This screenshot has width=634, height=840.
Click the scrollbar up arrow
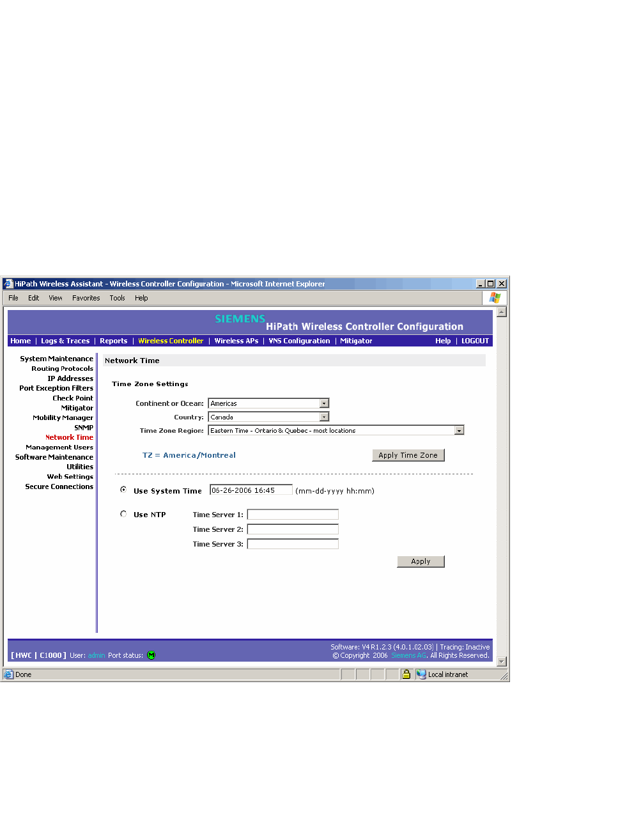(x=502, y=312)
